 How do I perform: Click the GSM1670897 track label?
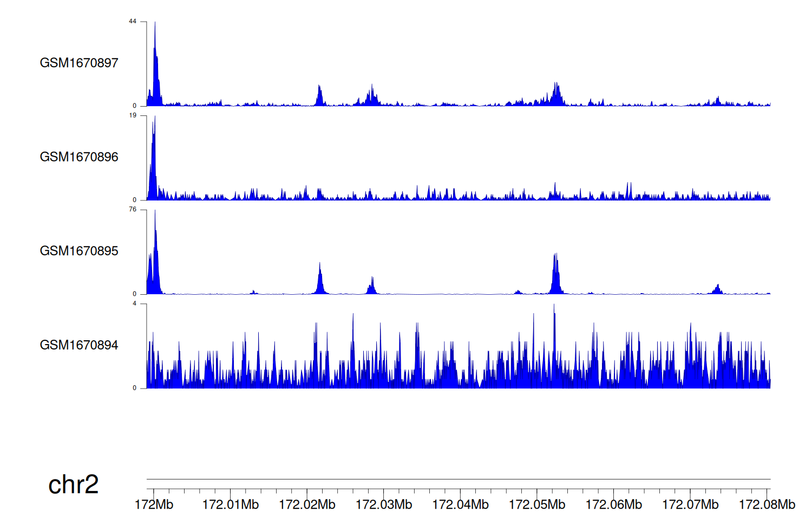click(79, 63)
